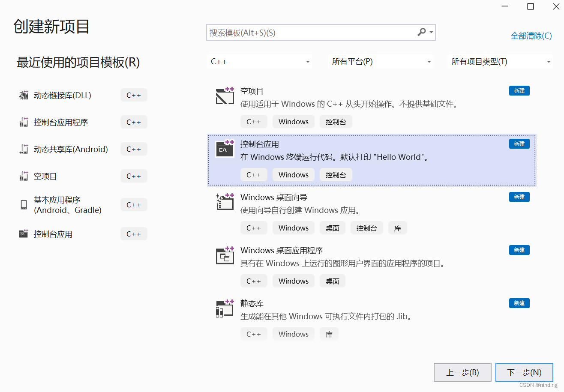This screenshot has width=564, height=392.
Task: Click the 桌面 tag under Windows 桌面应用程序
Action: [x=333, y=281]
